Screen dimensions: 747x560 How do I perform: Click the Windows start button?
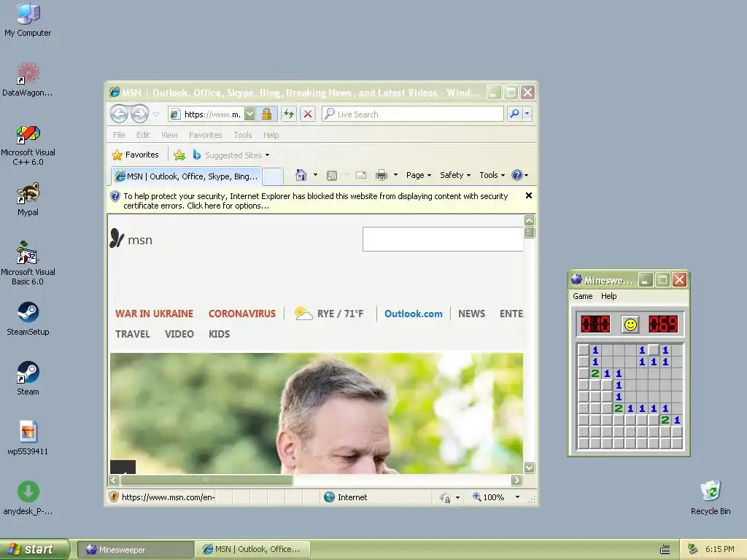[x=34, y=549]
